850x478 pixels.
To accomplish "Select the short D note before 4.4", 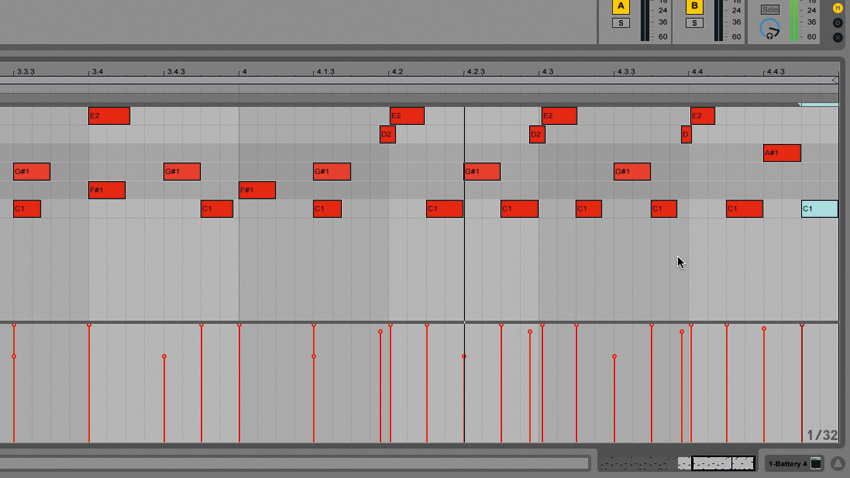I will pos(686,134).
